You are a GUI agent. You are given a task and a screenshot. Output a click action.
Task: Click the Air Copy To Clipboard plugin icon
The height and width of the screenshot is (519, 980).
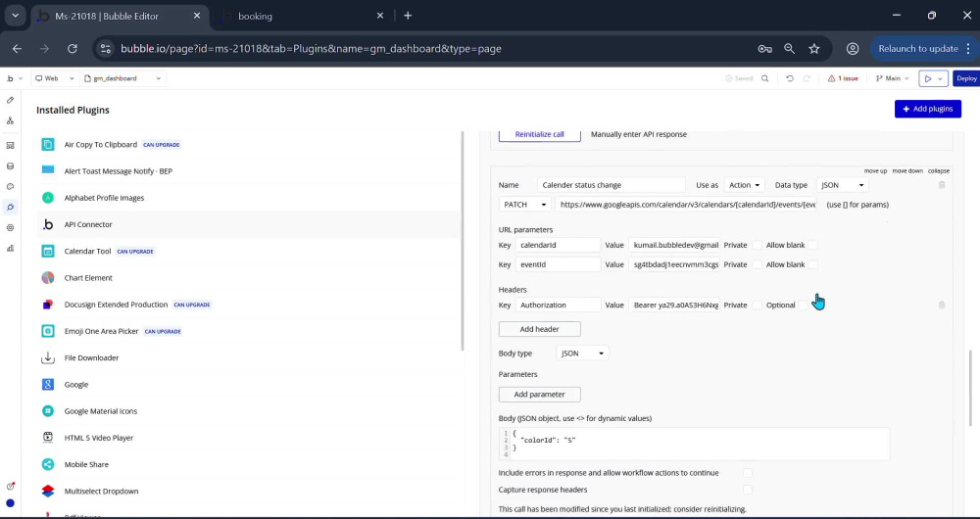pos(48,144)
